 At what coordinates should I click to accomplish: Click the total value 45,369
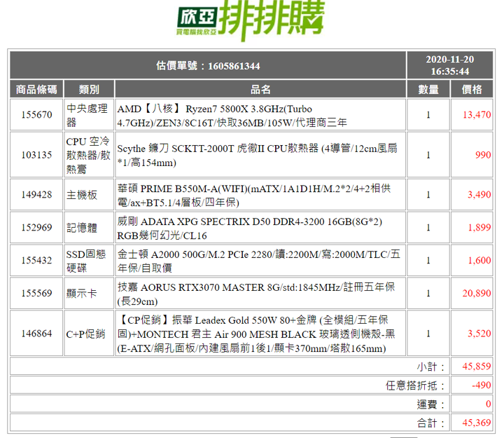tap(477, 423)
